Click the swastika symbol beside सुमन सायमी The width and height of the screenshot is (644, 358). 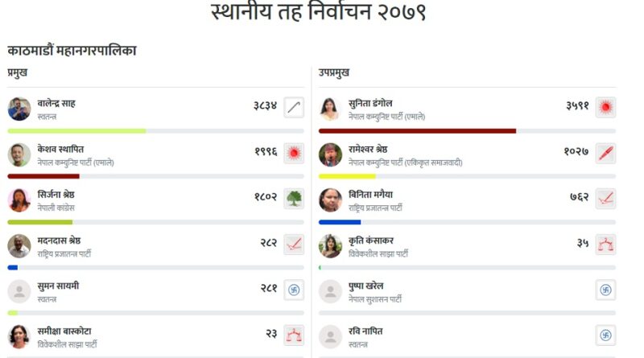point(294,290)
